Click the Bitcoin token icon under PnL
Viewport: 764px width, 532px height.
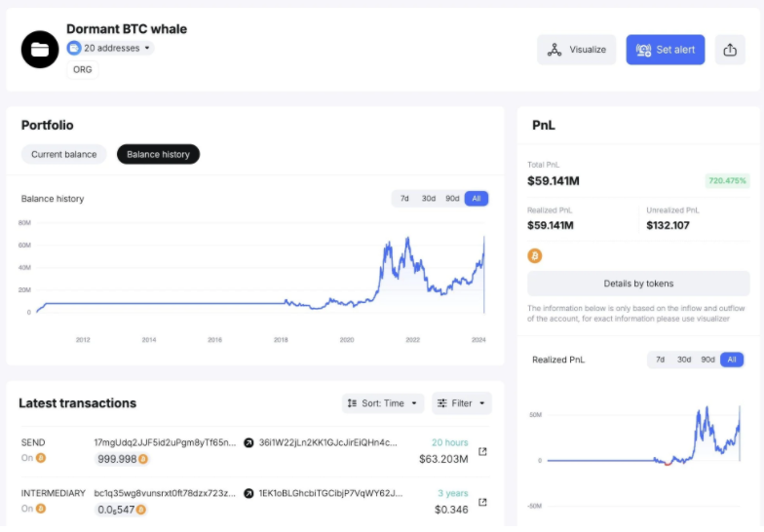(534, 255)
